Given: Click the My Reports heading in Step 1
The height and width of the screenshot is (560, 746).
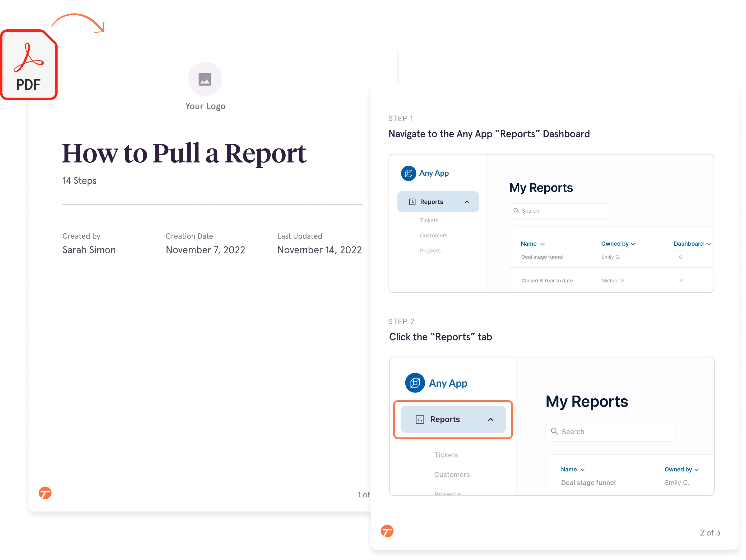Looking at the screenshot, I should [x=541, y=188].
